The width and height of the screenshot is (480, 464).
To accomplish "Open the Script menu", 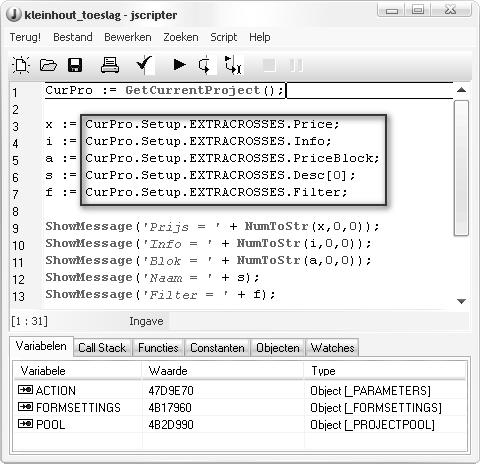I will [x=223, y=37].
